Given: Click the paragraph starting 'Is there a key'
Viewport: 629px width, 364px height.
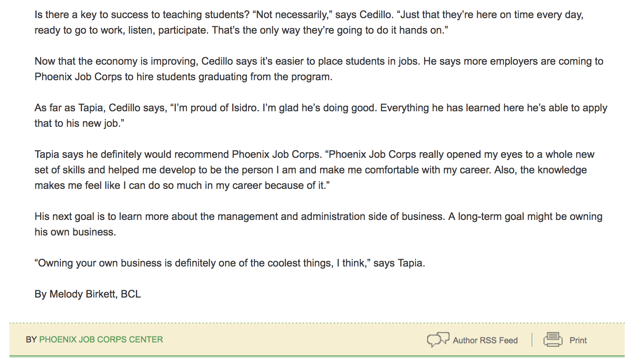Looking at the screenshot, I should [309, 22].
